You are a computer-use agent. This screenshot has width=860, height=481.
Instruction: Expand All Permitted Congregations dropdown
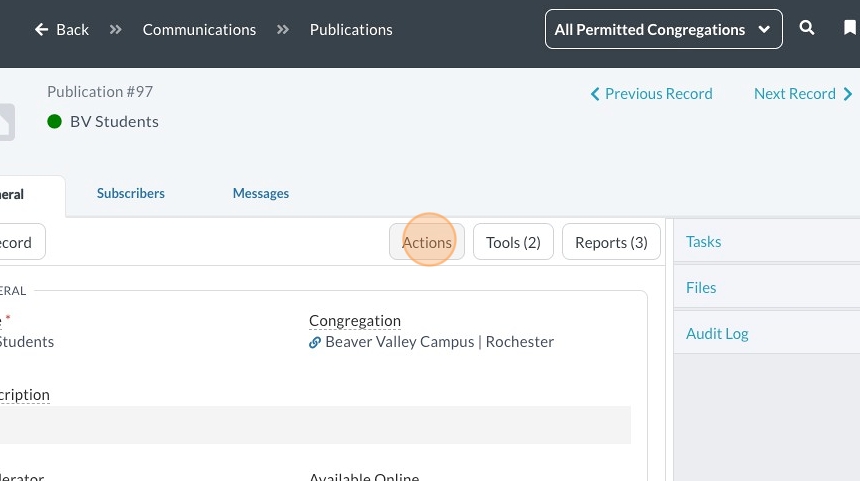click(663, 29)
